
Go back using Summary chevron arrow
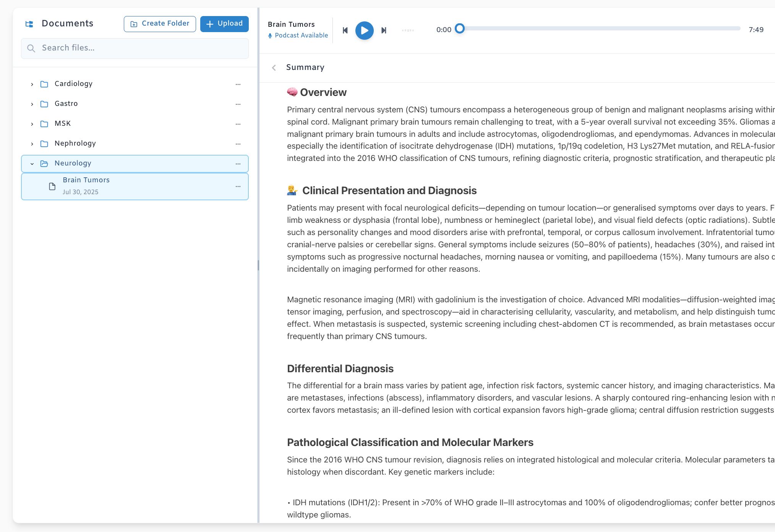click(x=274, y=68)
